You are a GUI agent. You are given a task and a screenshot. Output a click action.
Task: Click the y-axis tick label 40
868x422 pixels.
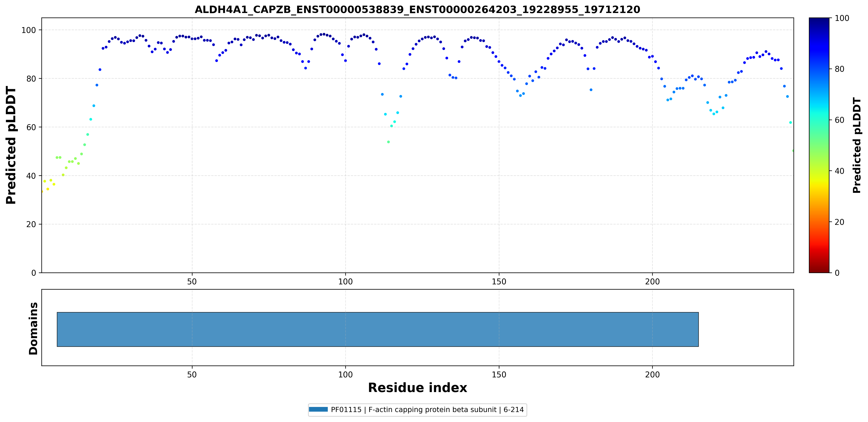click(31, 176)
